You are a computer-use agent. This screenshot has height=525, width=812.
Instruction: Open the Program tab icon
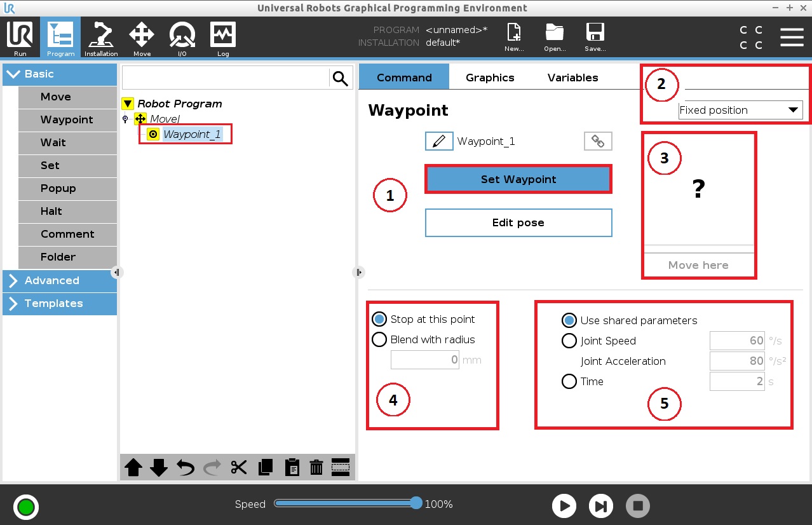pyautogui.click(x=60, y=37)
